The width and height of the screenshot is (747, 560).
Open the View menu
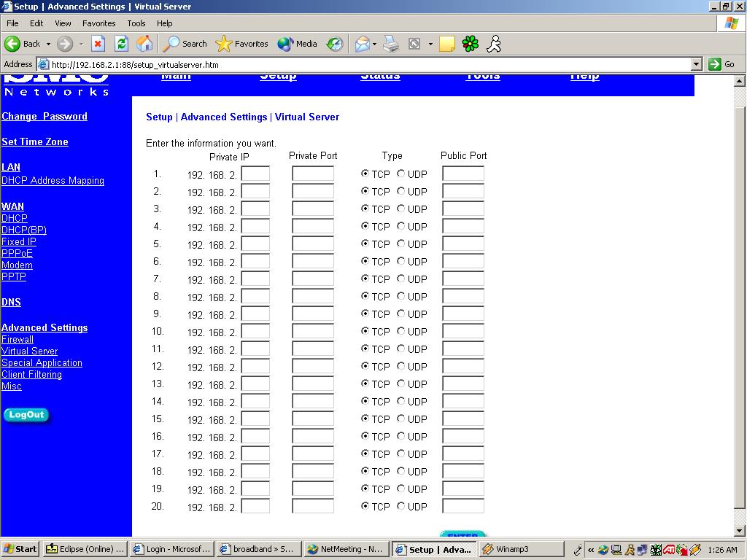(63, 23)
